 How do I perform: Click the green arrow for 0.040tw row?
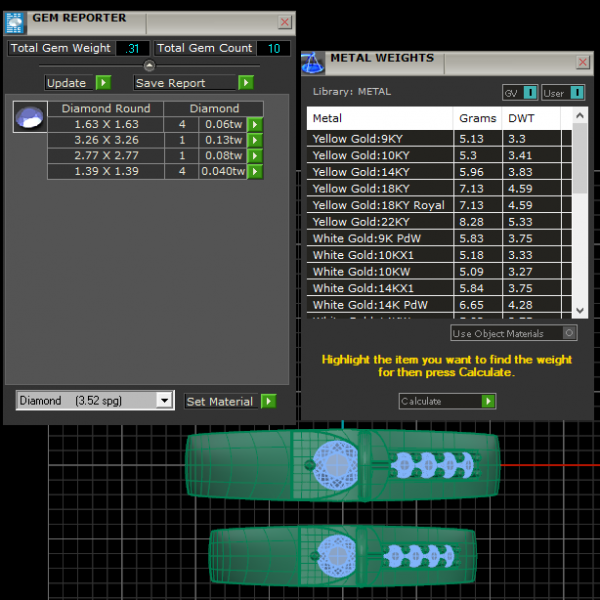[x=255, y=172]
